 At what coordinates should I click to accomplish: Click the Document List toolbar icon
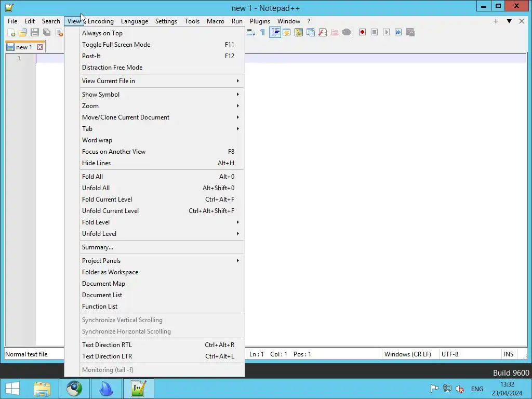(x=311, y=32)
